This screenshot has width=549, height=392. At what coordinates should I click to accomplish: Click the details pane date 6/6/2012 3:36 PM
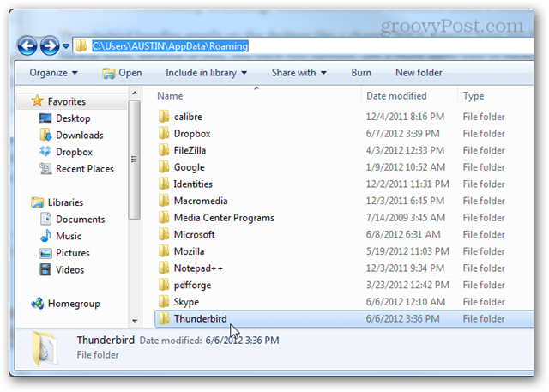click(x=242, y=341)
